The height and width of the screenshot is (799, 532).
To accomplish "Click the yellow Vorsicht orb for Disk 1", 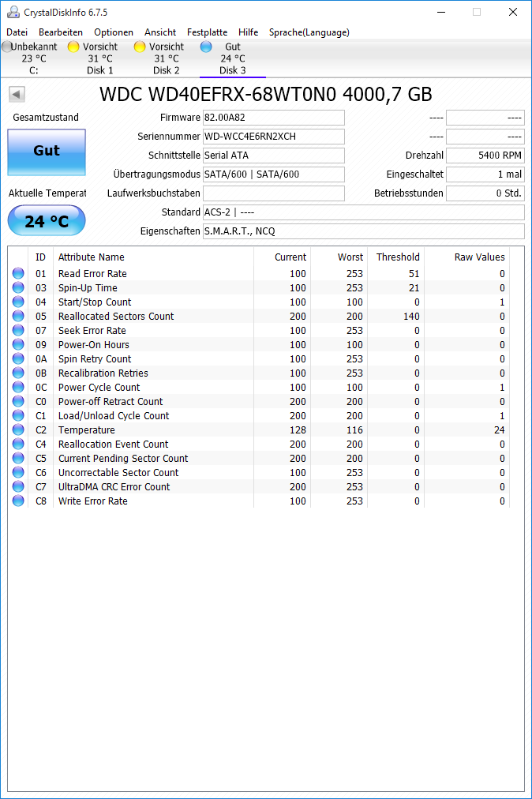I will [x=73, y=47].
